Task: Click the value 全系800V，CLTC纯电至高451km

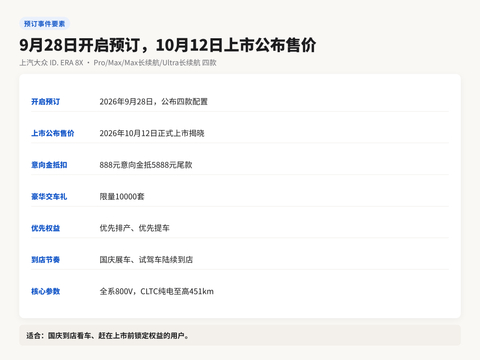Action: coord(157,291)
